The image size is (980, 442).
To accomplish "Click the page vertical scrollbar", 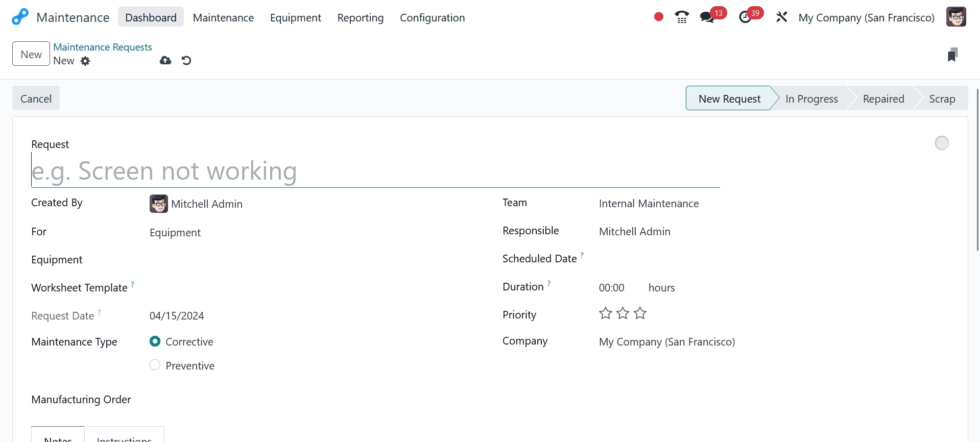I will pyautogui.click(x=977, y=169).
